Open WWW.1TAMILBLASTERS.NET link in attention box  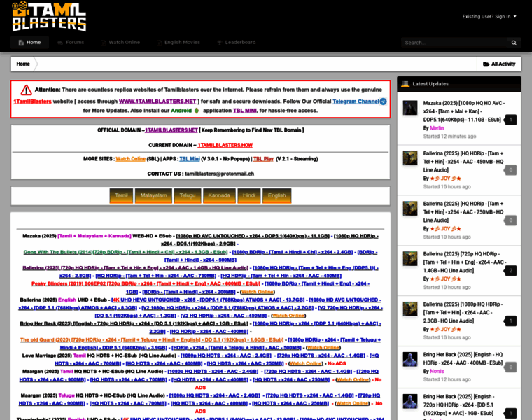point(157,101)
